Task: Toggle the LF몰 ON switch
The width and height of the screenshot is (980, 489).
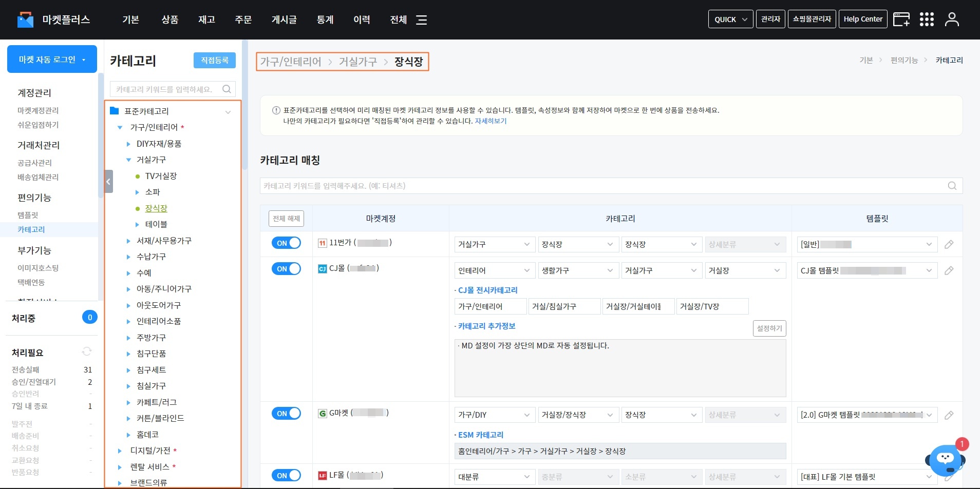Action: click(286, 476)
